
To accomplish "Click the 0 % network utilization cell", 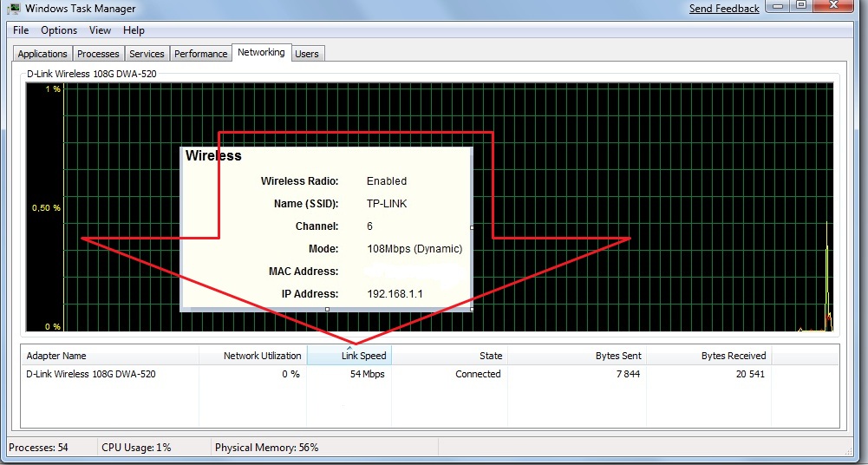I will click(x=290, y=374).
